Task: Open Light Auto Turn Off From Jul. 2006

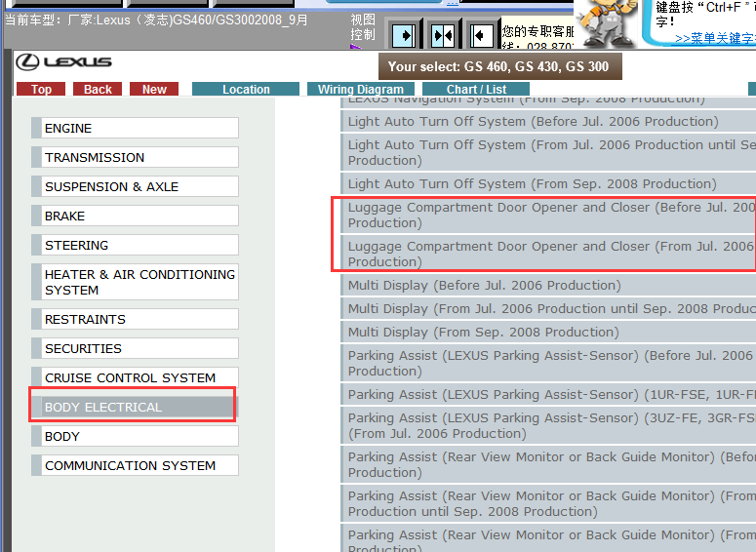Action: (x=548, y=152)
